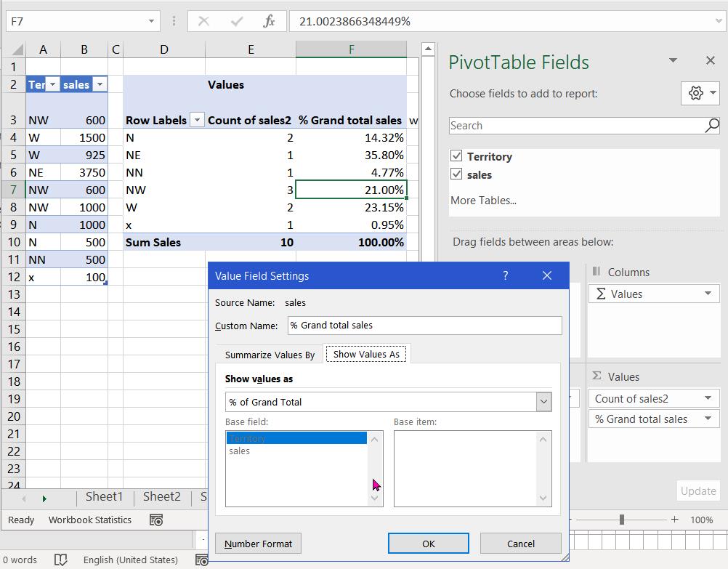Open the Sheet2 tab
This screenshot has height=569, width=728.
(x=161, y=496)
